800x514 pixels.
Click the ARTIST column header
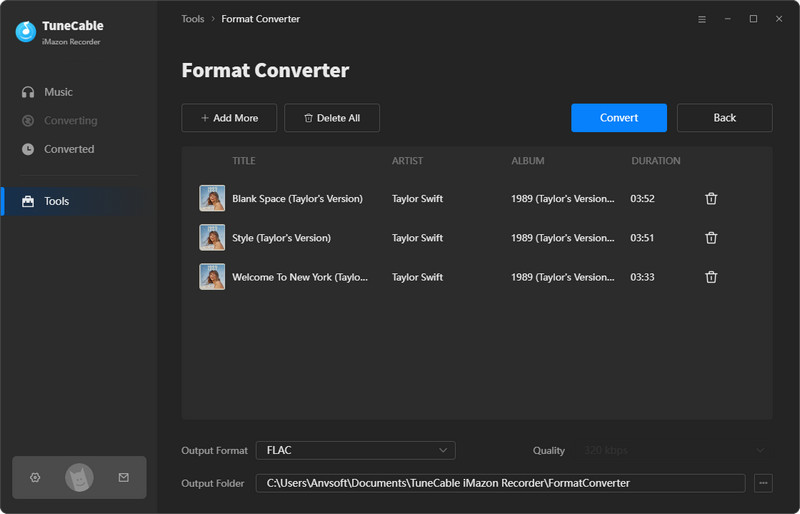pos(407,161)
